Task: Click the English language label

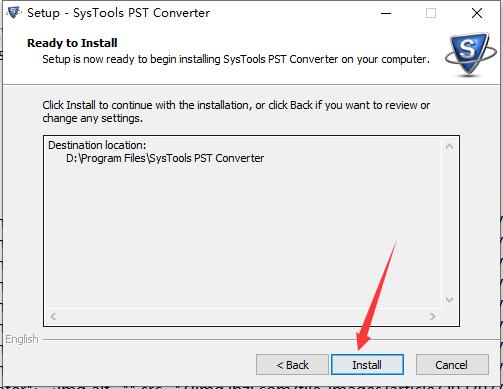Action: [x=22, y=339]
